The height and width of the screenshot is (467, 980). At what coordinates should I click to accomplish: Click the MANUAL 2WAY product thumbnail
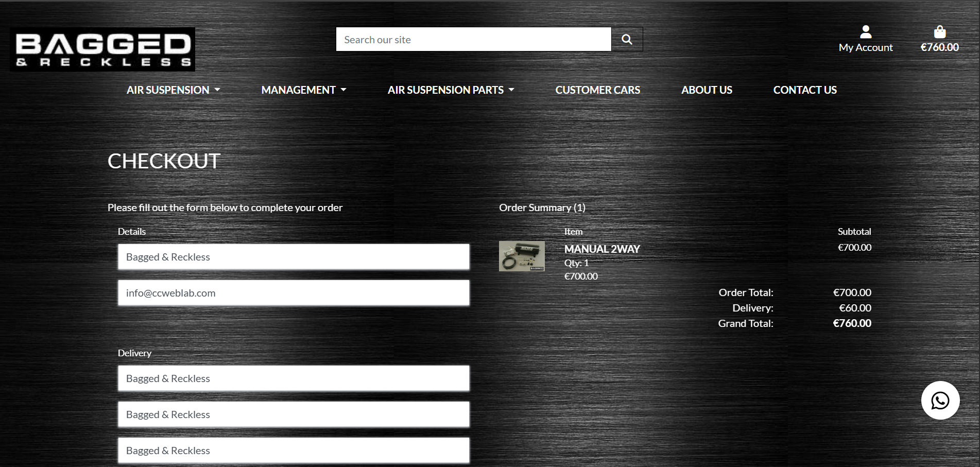click(521, 256)
